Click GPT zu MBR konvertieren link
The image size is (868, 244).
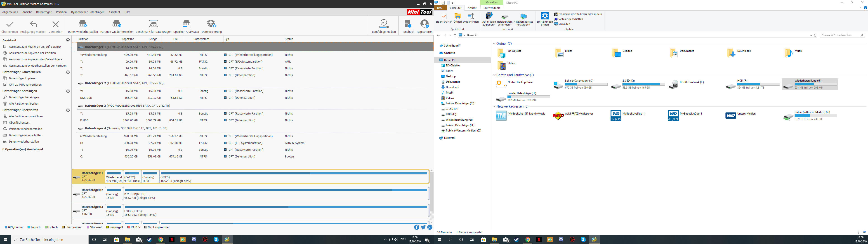pyautogui.click(x=25, y=84)
